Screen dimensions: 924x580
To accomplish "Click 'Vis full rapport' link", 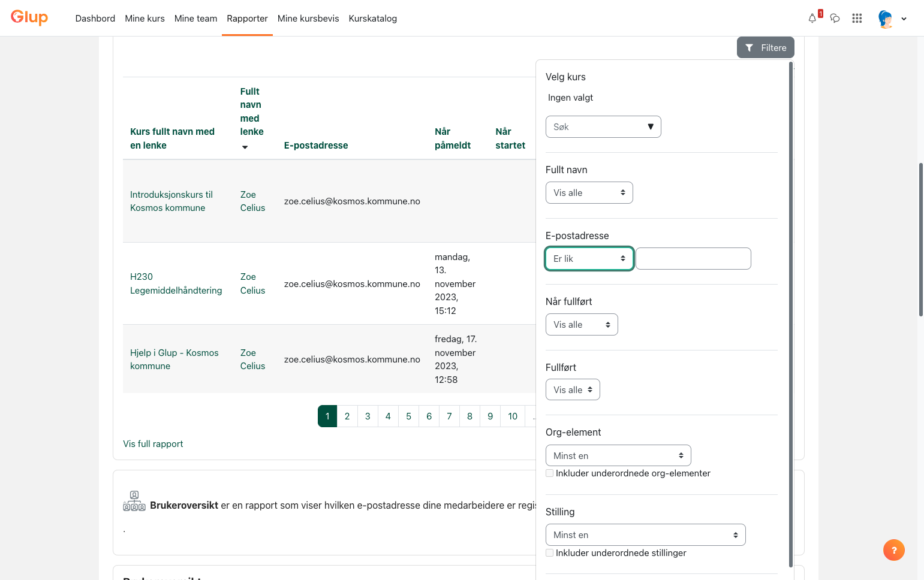I will [153, 444].
